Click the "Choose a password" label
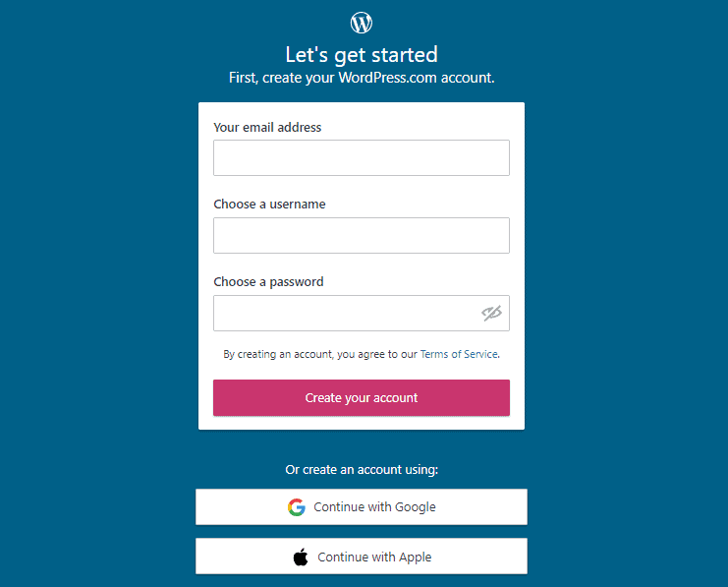 click(268, 282)
